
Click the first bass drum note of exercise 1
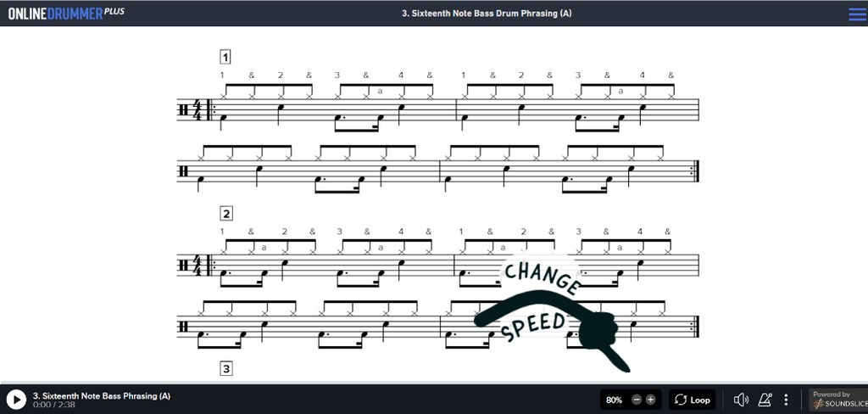coord(223,119)
